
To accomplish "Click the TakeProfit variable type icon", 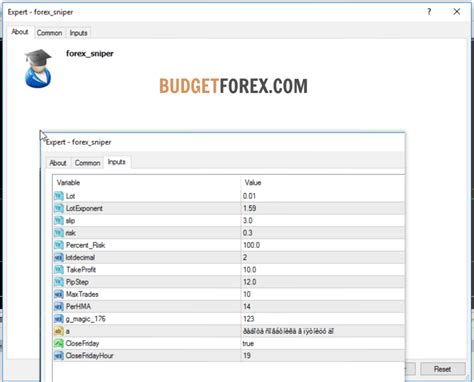I will click(x=59, y=270).
